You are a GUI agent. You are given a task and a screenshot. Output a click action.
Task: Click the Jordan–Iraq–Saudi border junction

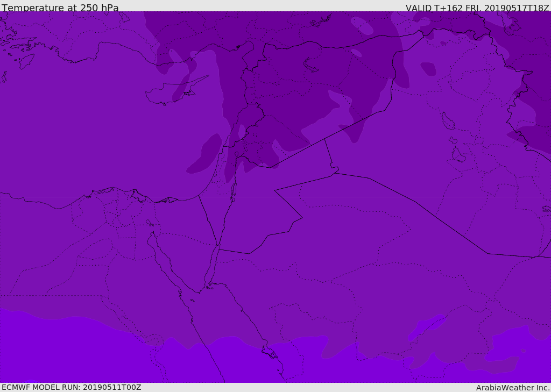click(334, 172)
